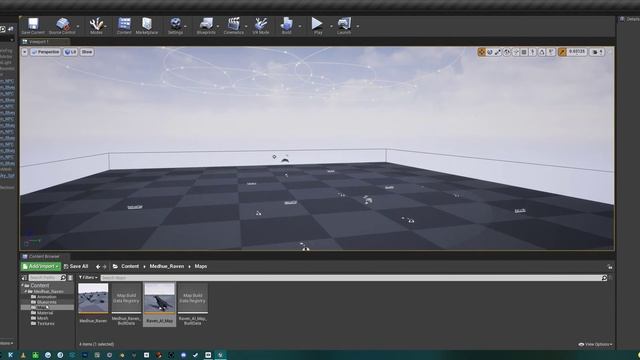Screen dimensions: 640x360
Task: Open the viewport options arrow menu
Action: coord(25,52)
